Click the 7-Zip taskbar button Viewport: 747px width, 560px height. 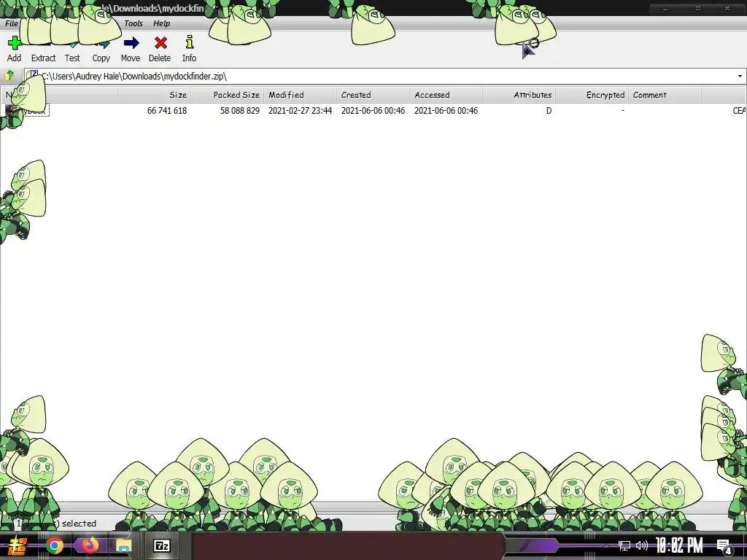pos(161,545)
